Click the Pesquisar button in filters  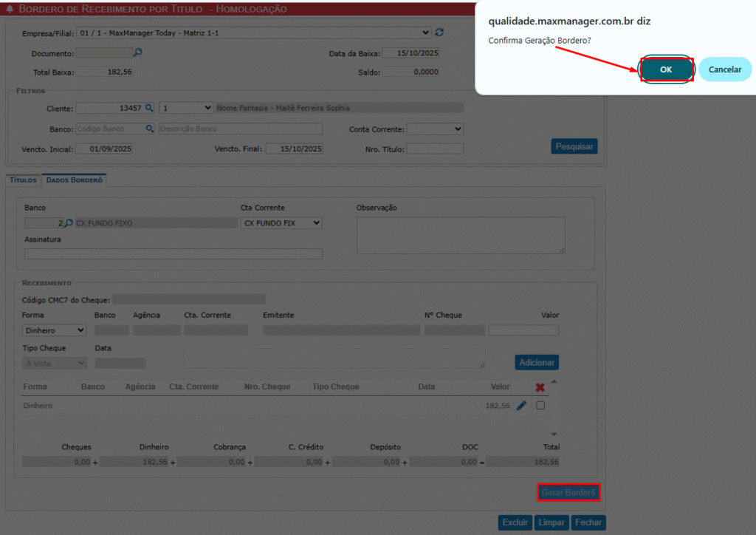coord(574,146)
